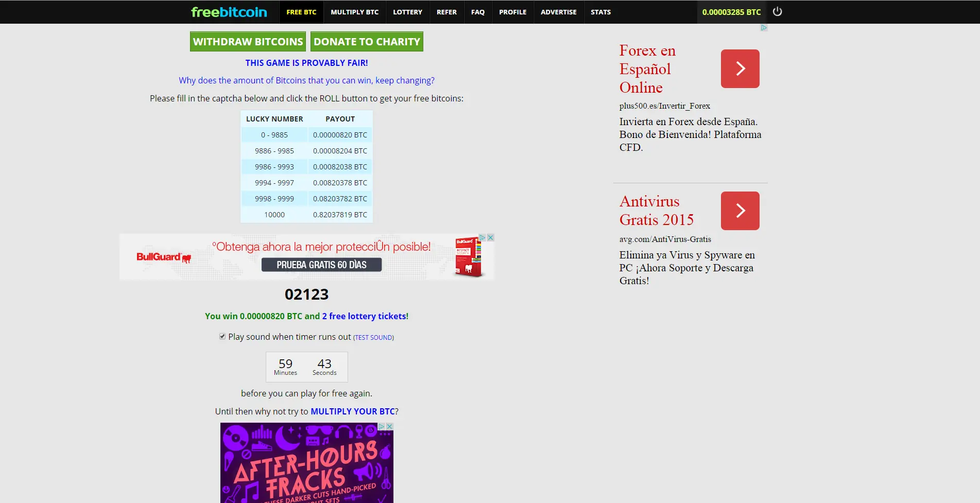Click the power logout icon
Image resolution: width=980 pixels, height=503 pixels.
[777, 11]
